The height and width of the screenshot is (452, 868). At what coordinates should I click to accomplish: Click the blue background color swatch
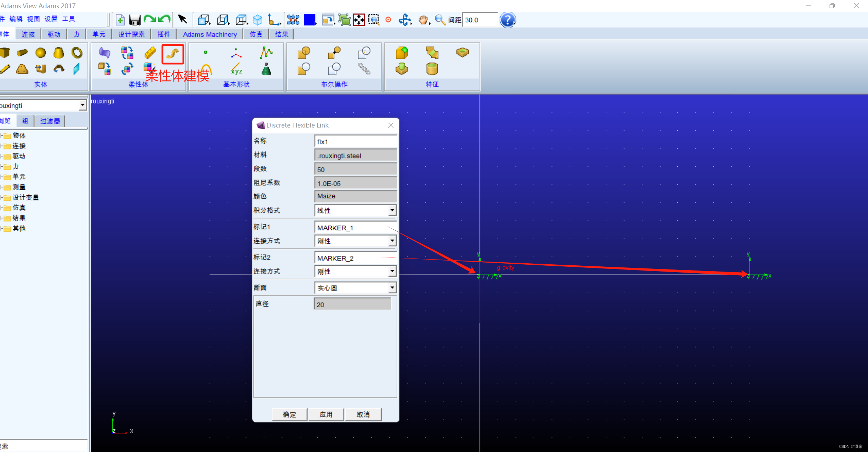point(309,20)
